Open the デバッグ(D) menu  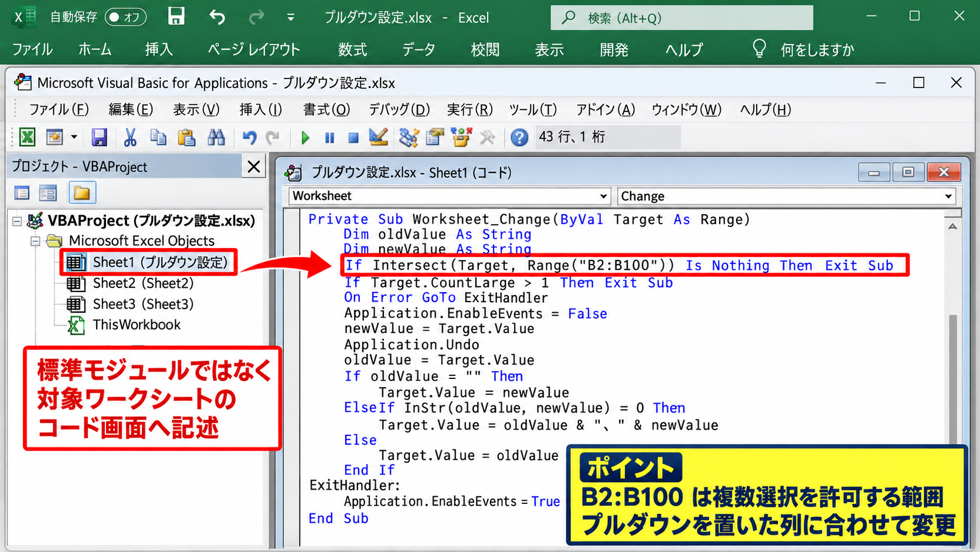pyautogui.click(x=399, y=110)
